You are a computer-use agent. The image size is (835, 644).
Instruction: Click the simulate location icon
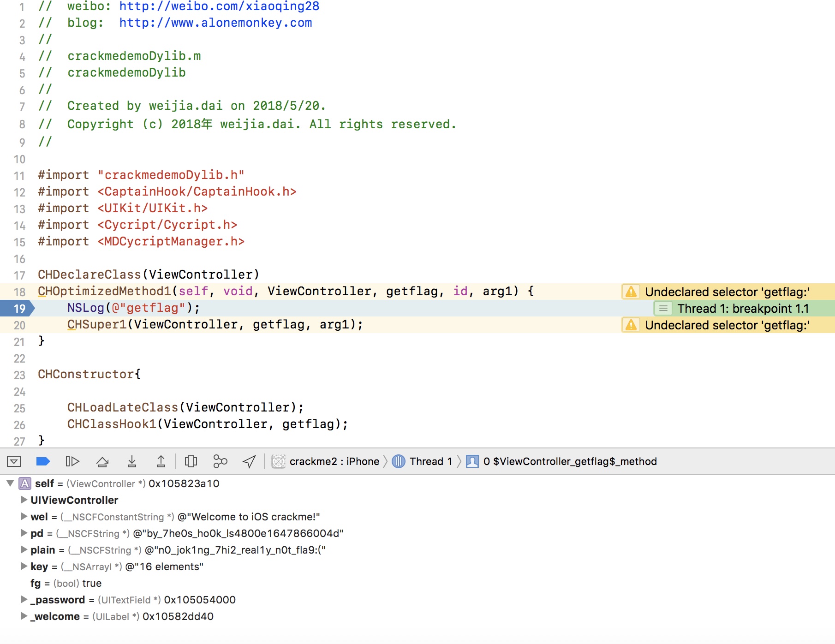[x=248, y=461]
